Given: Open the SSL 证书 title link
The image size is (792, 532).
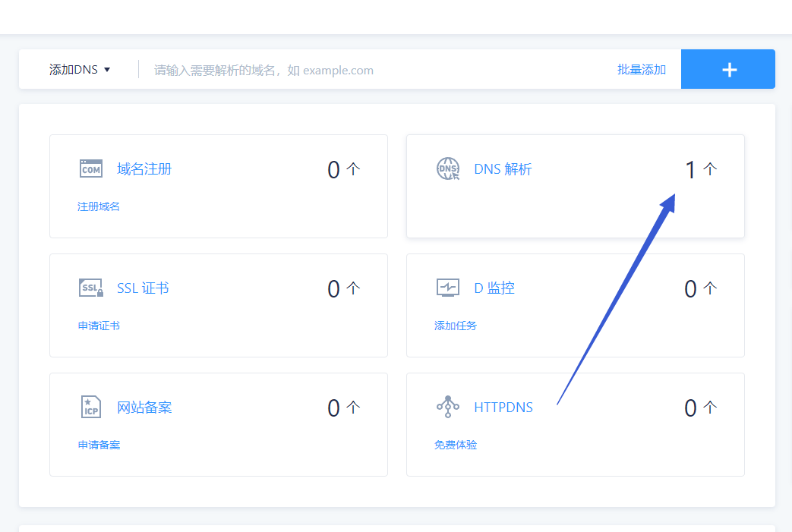Looking at the screenshot, I should click(143, 288).
